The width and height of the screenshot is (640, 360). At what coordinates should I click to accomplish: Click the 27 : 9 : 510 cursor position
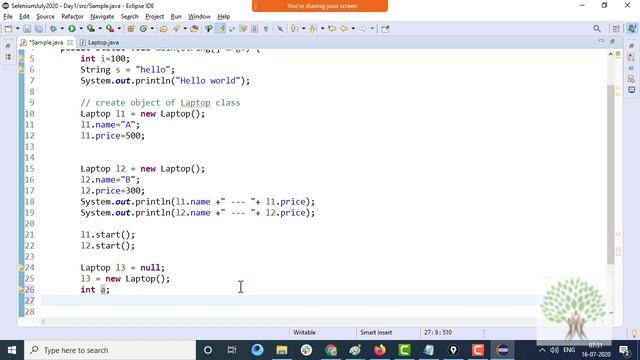[438, 332]
